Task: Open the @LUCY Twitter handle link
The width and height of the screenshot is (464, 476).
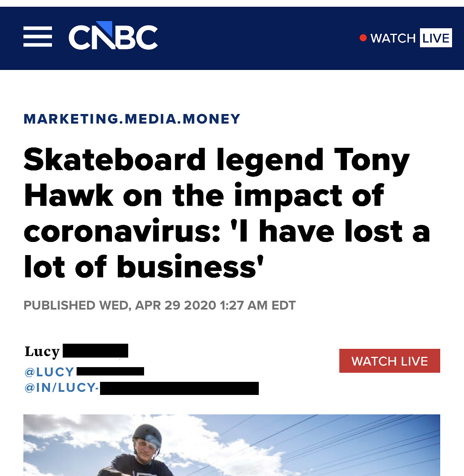Action: [x=50, y=372]
